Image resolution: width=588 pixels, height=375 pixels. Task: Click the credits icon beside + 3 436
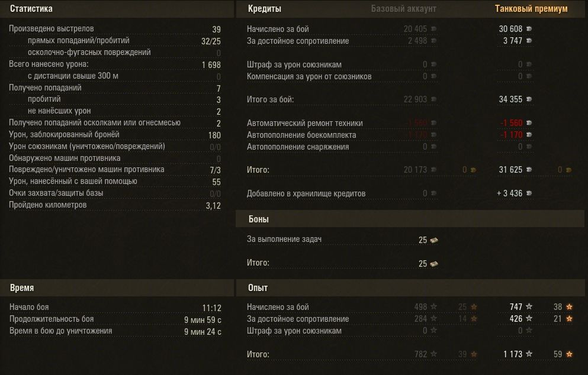pos(529,193)
